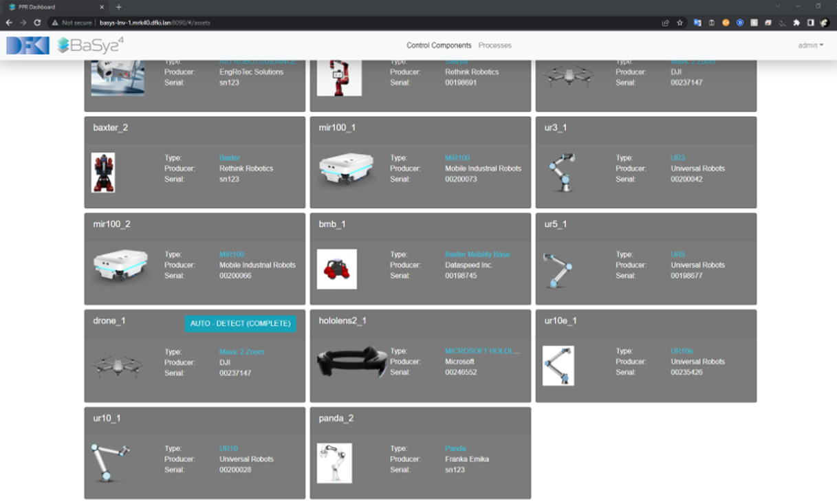Click serial number 00235426
This screenshot has width=837, height=504.
coord(686,372)
